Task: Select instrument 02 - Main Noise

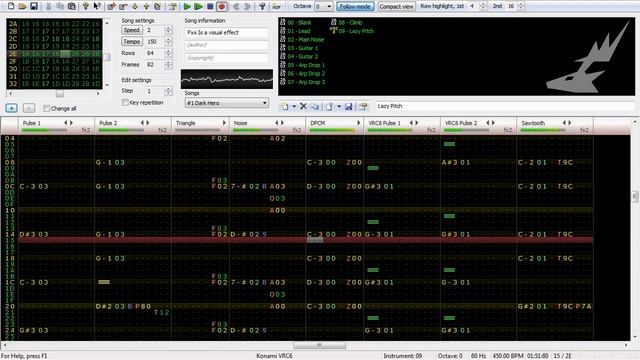Action: pos(302,40)
